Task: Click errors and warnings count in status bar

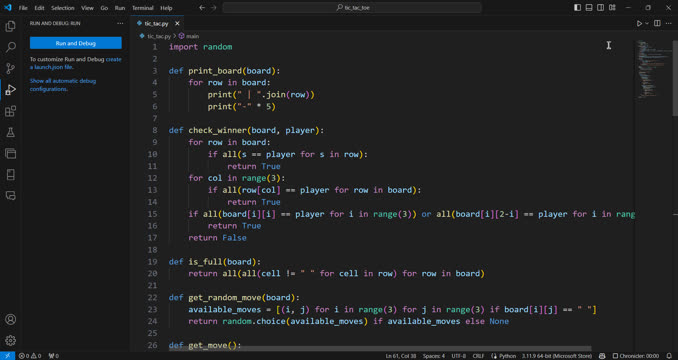Action: click(x=30, y=356)
